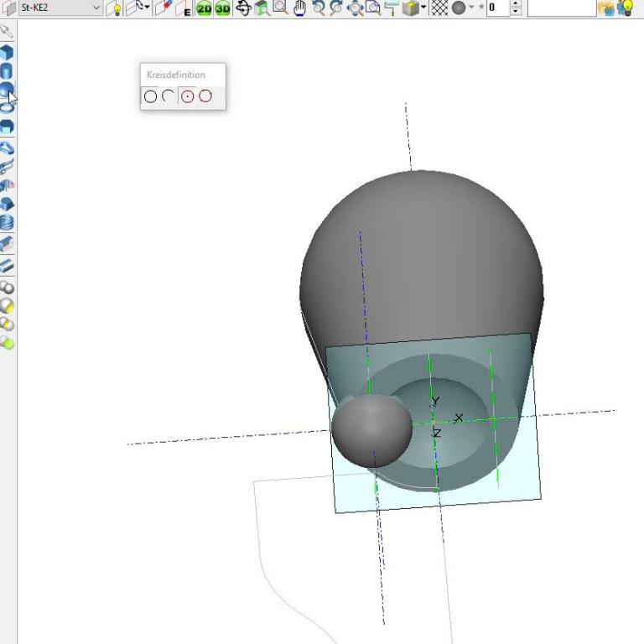Click the zoom window magnifier icon
The width and height of the screenshot is (644, 644).
[280, 8]
